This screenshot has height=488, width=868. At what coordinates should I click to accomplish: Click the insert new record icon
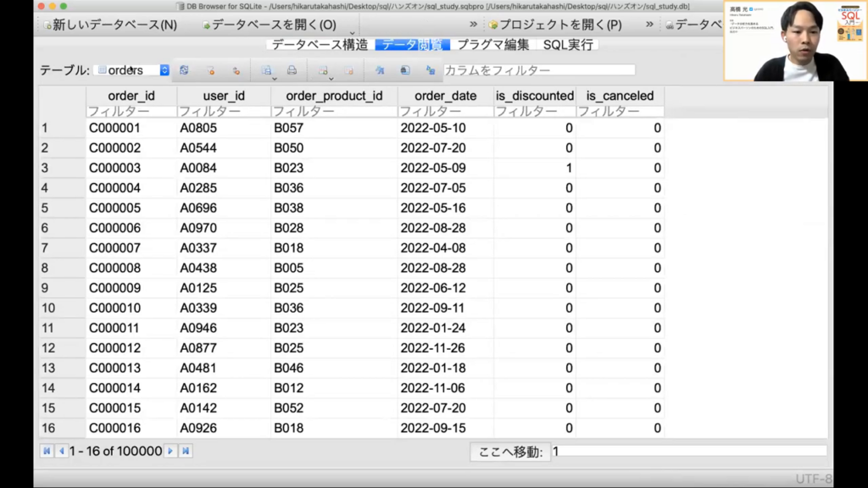[x=323, y=70]
